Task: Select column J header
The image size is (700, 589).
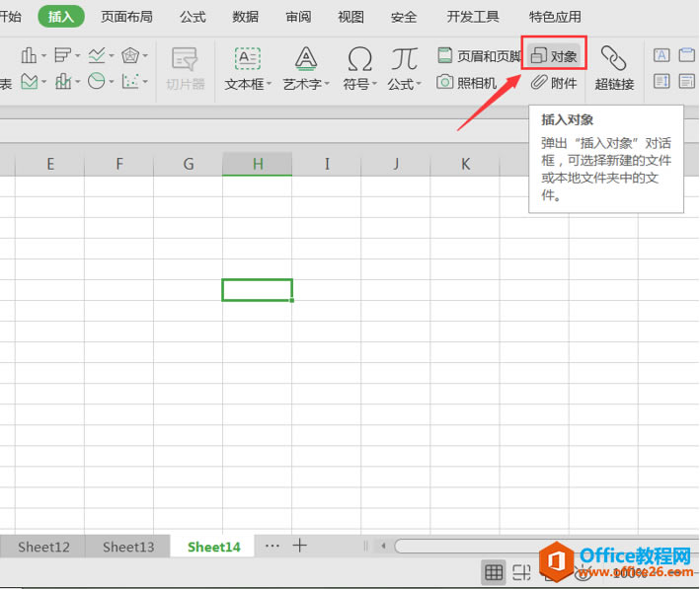Action: 396,164
